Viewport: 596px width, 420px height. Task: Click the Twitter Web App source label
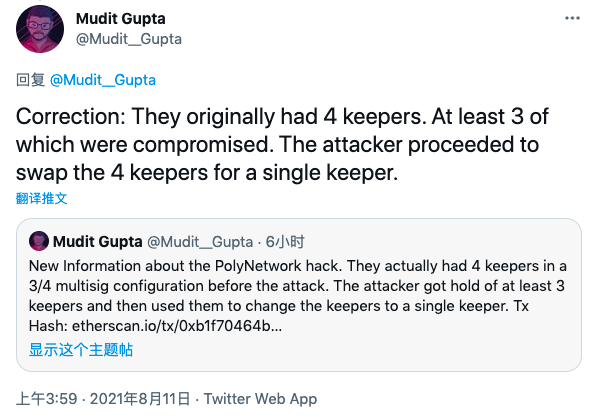point(260,399)
